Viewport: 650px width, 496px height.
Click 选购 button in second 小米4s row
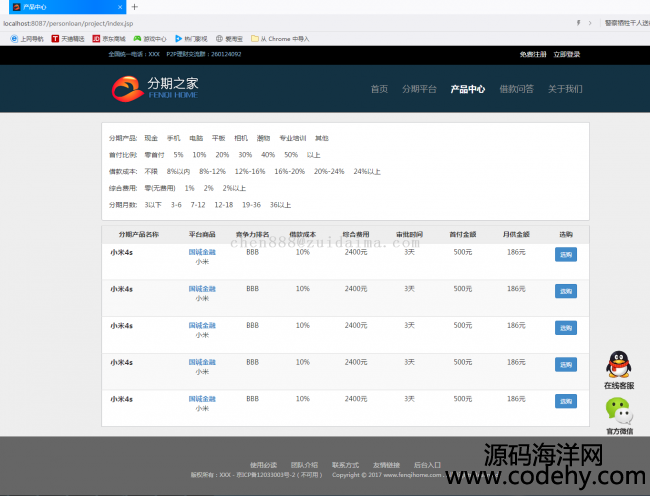click(x=566, y=291)
